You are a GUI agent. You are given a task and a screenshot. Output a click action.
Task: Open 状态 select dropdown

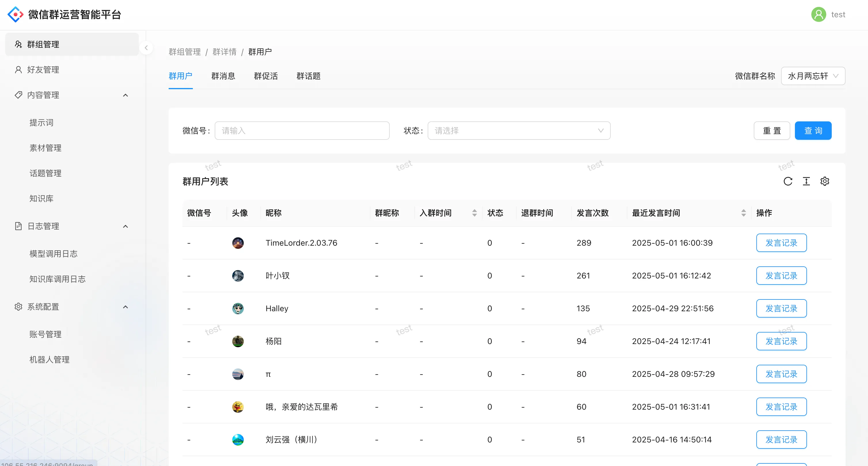click(x=519, y=131)
